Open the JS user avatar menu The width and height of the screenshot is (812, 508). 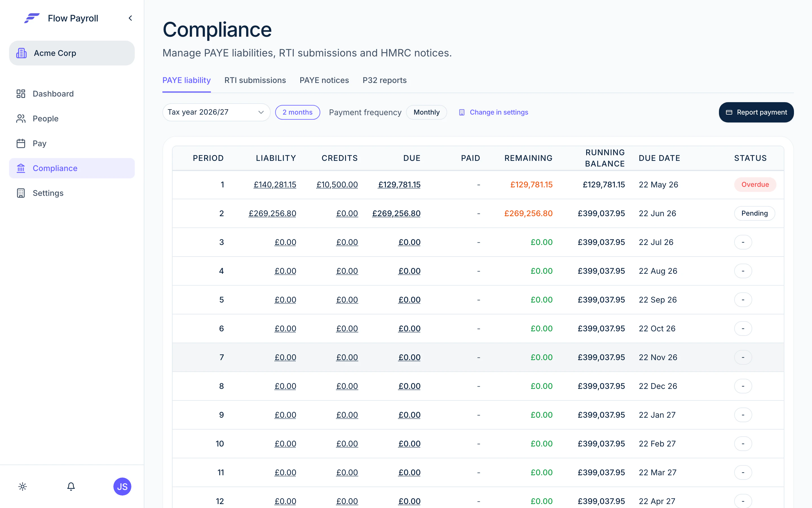tap(122, 487)
